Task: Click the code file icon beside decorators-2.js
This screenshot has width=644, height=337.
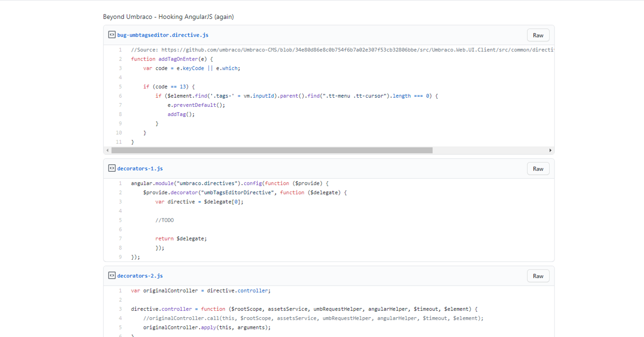Action: point(112,275)
